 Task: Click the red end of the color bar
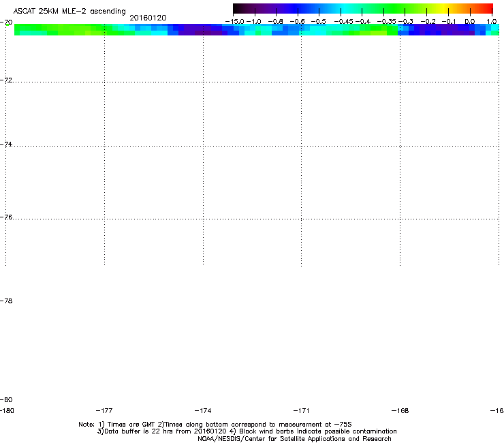tap(487, 9)
